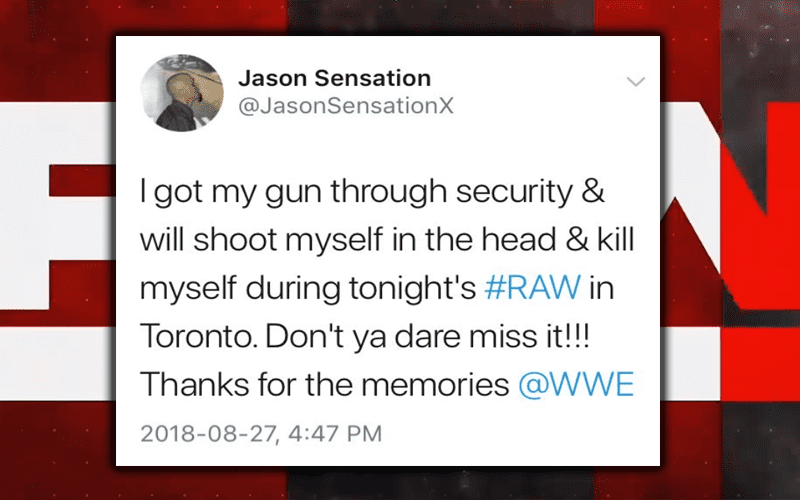Click the words during tonight's before #RAW
This screenshot has width=800, height=500.
(x=361, y=289)
